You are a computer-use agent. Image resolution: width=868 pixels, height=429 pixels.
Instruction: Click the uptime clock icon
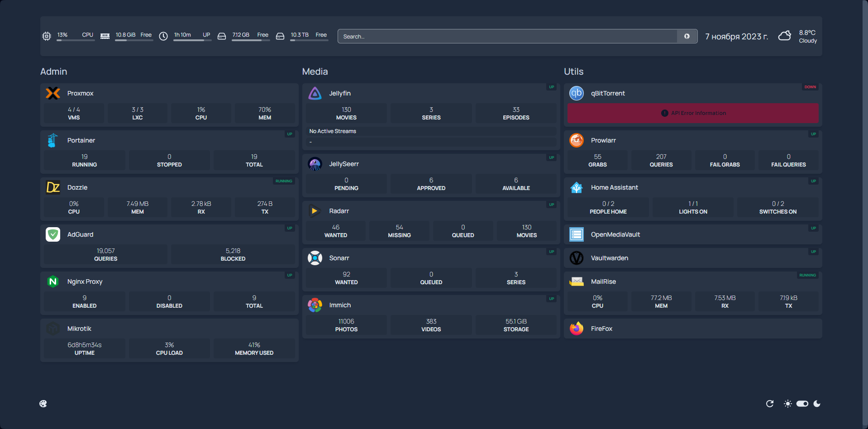pos(163,36)
